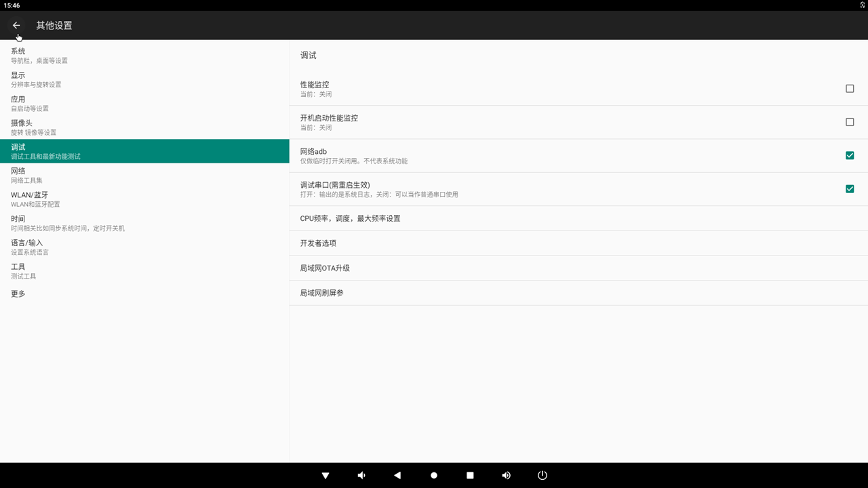Uncheck the 调试串口 checkbox

click(849, 189)
